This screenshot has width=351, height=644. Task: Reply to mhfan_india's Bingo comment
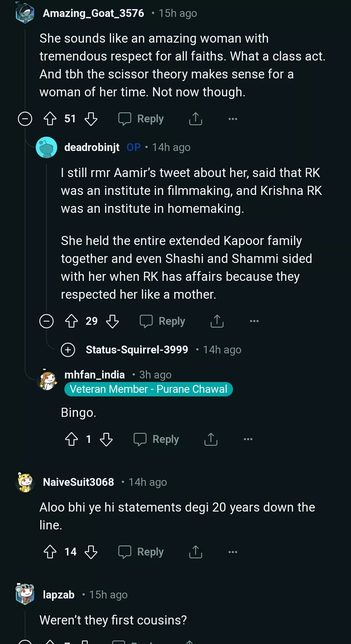(x=156, y=439)
